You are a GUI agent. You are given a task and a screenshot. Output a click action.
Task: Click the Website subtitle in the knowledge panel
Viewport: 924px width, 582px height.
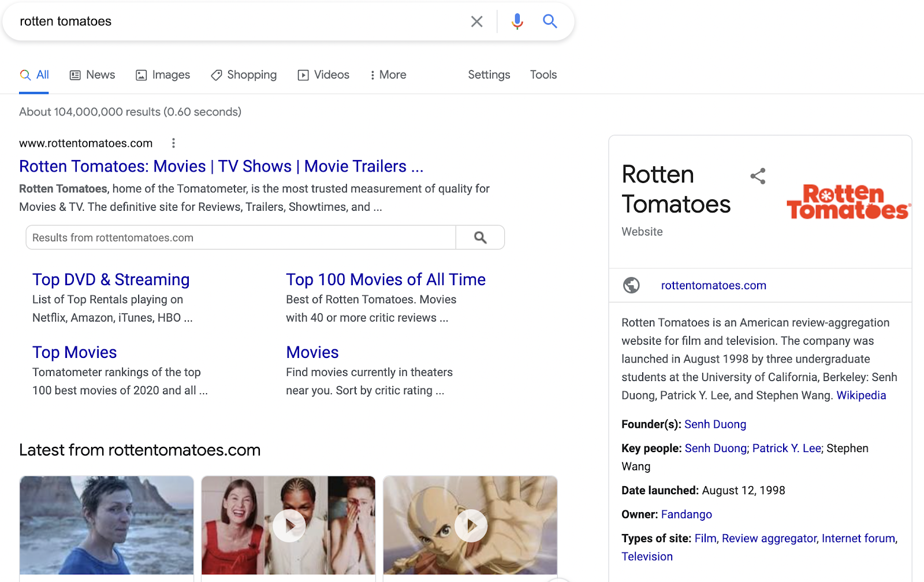[x=642, y=232]
